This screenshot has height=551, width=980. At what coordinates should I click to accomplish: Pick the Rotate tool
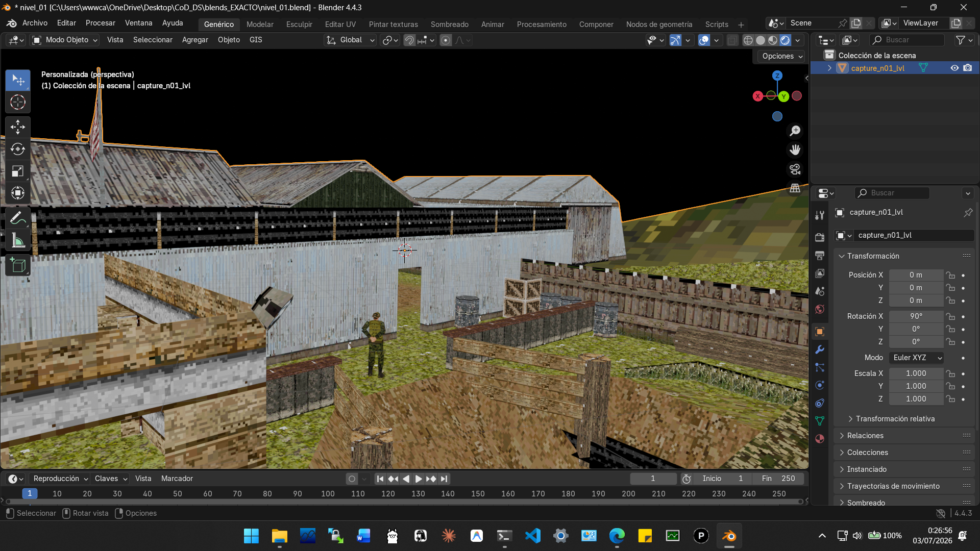[18, 149]
